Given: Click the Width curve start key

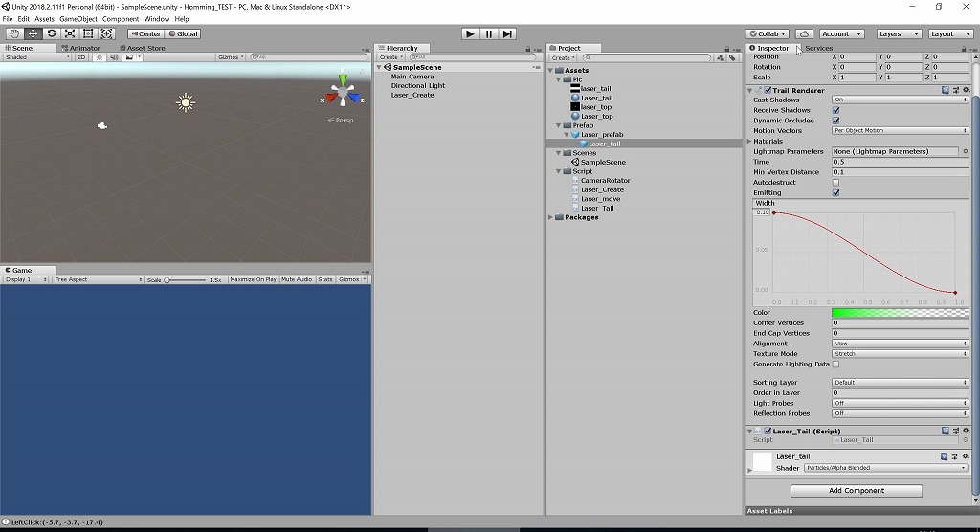Looking at the screenshot, I should [x=773, y=213].
